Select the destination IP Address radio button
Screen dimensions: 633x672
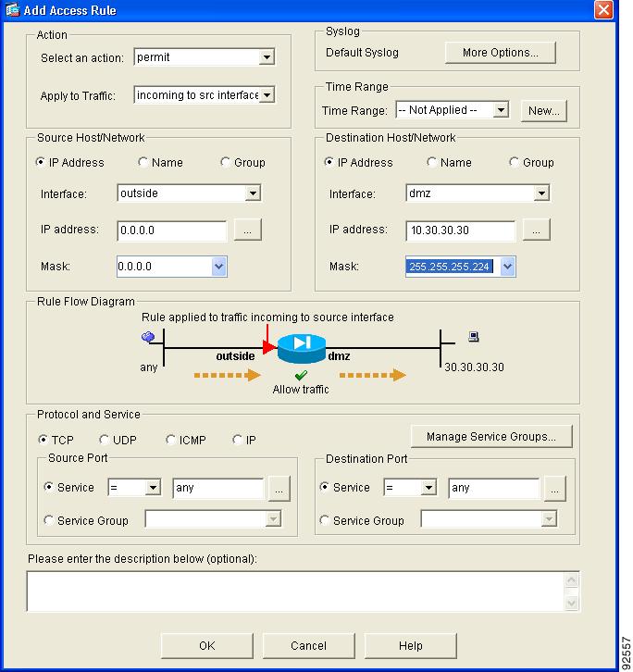(x=329, y=162)
